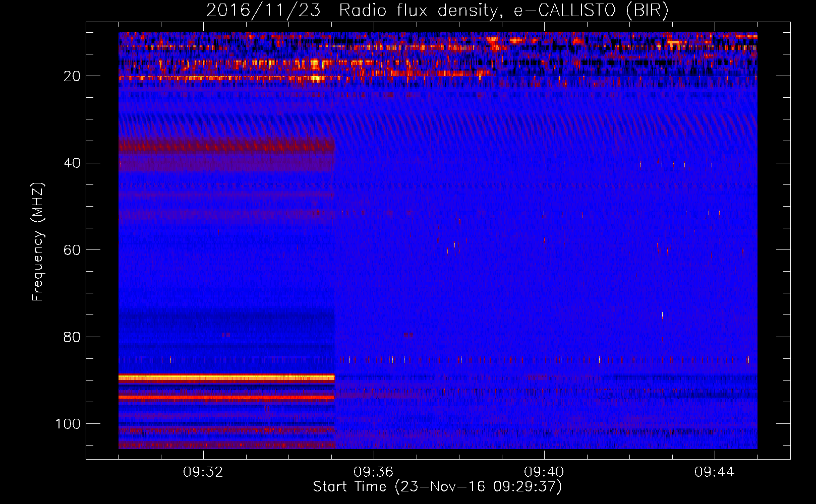Click the 'Start Time (23-Nov-16 09:29:37)' label
The width and height of the screenshot is (816, 504).
click(437, 487)
